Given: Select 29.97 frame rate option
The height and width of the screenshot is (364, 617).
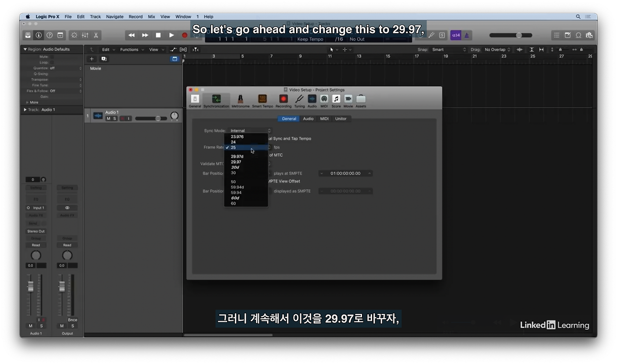Looking at the screenshot, I should (246, 162).
